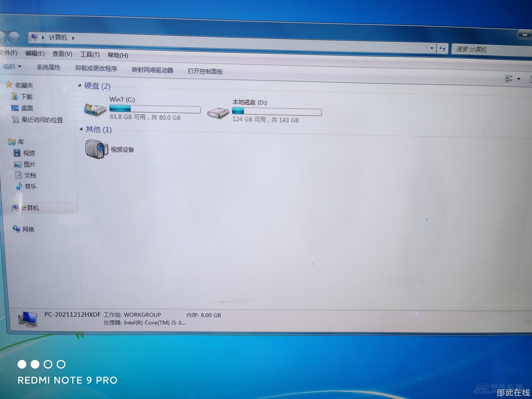The height and width of the screenshot is (399, 532).
Task: Select 桌面 in favorites sidebar
Action: [27, 108]
